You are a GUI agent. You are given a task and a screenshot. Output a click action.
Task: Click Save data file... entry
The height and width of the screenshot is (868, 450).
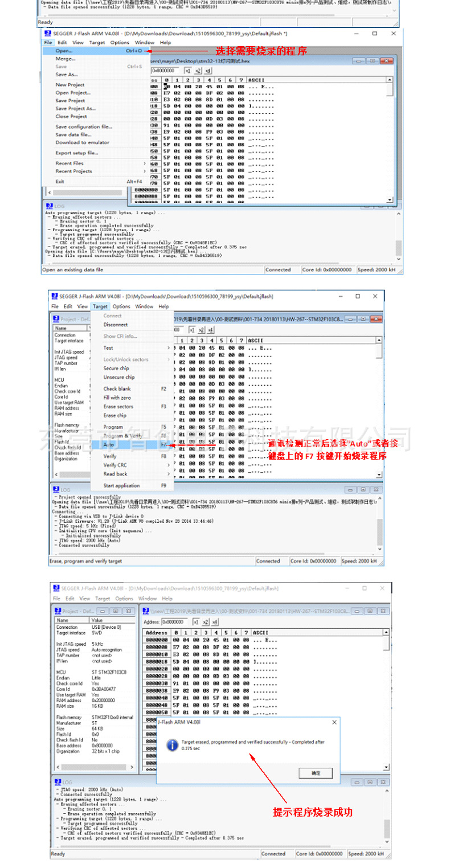tap(95, 134)
